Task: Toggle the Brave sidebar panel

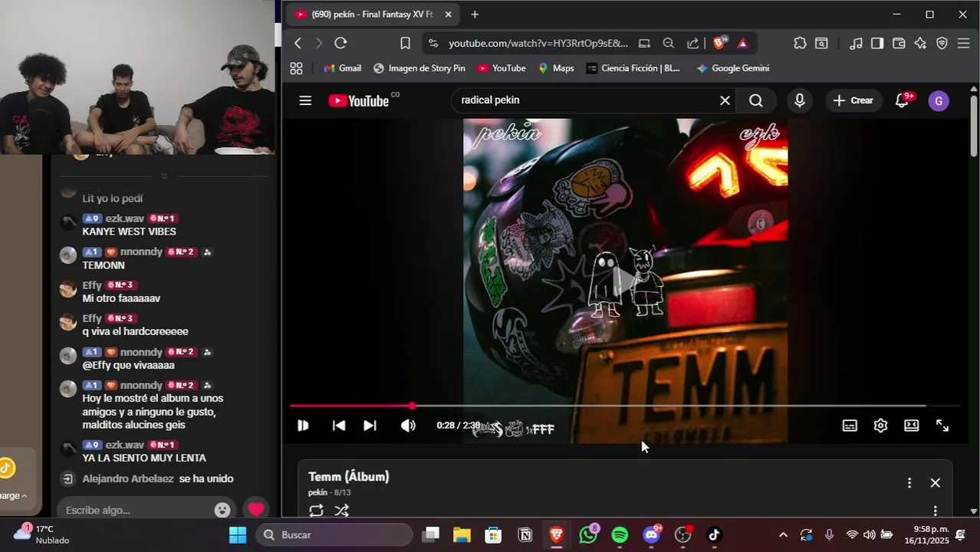Action: (877, 44)
